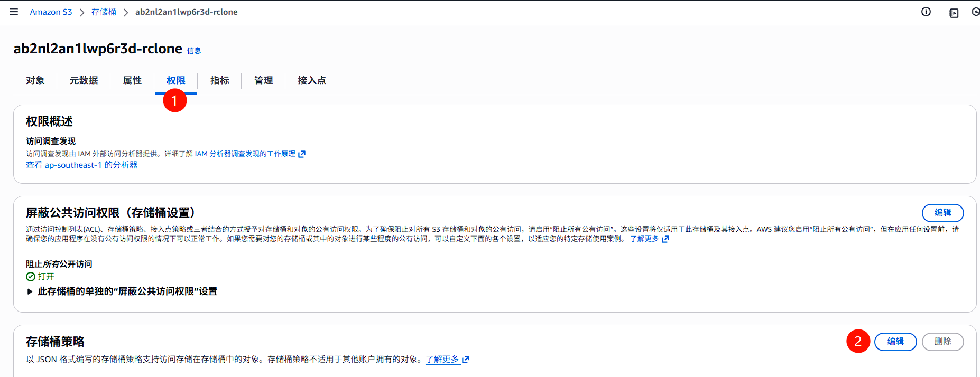Open 了解更多 link in 存储桶策略 section
Screen dimensions: 980x377
(x=442, y=360)
